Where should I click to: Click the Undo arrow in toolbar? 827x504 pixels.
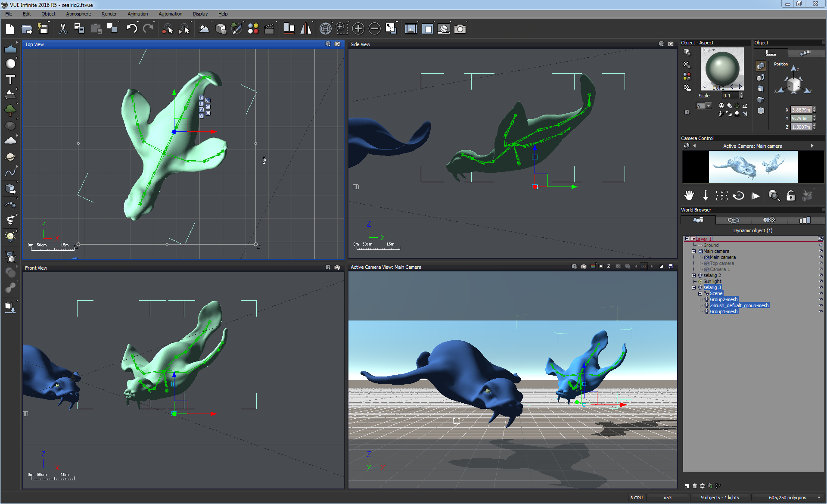132,29
